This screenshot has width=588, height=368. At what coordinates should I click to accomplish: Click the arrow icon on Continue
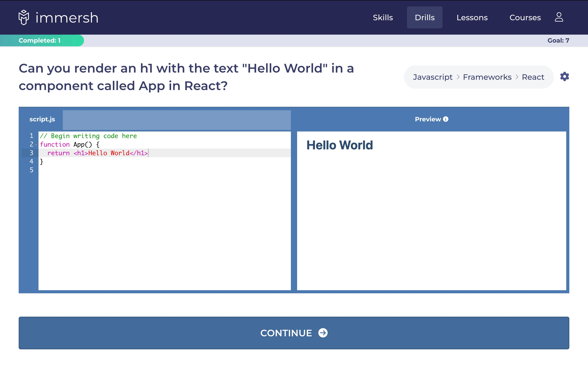[x=323, y=333]
